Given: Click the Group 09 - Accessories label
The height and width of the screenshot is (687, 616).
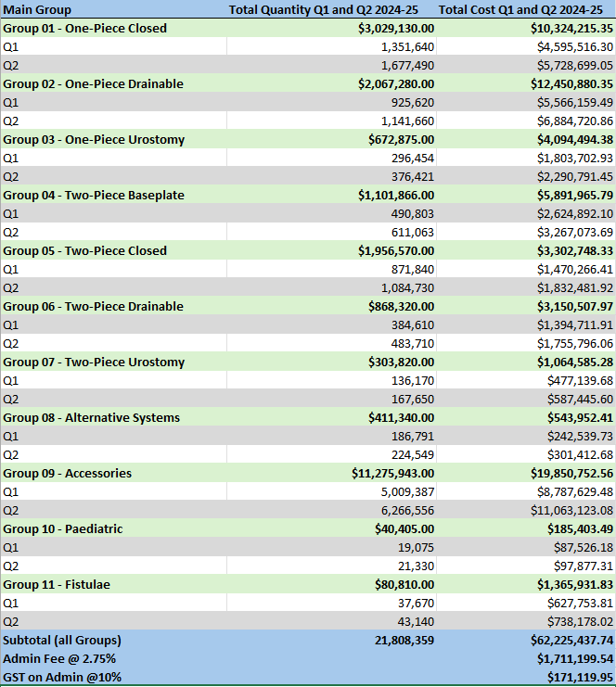Looking at the screenshot, I should [67, 473].
